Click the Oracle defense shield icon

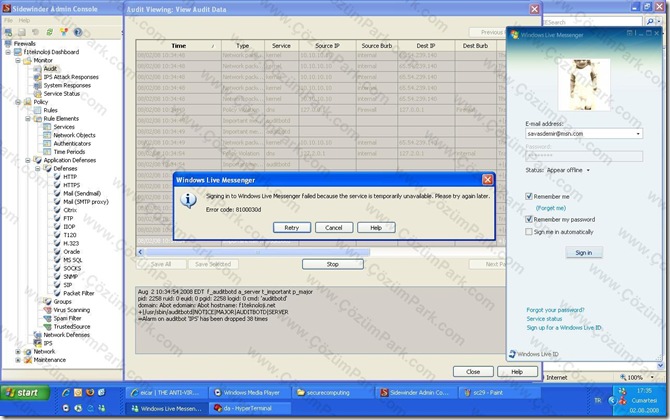(57, 252)
